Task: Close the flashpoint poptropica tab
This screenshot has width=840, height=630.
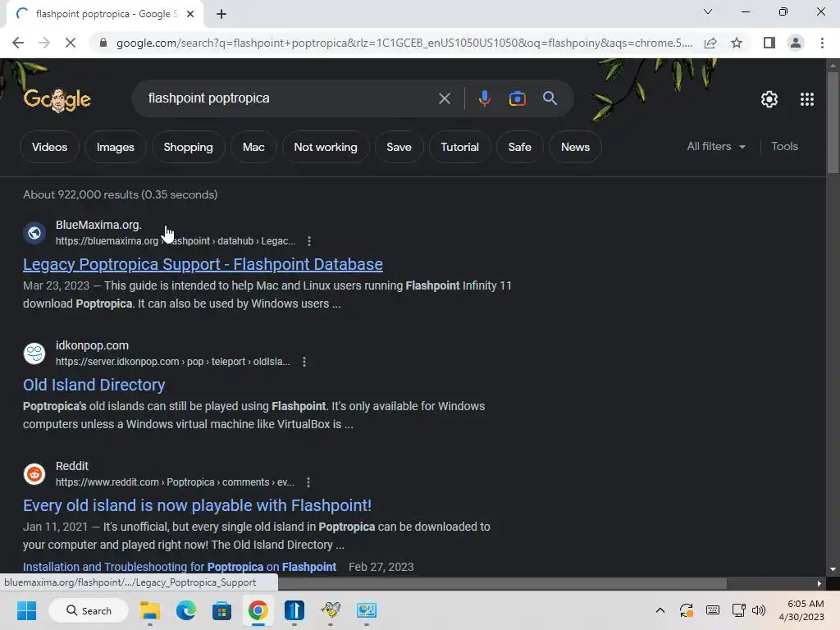Action: [x=190, y=15]
